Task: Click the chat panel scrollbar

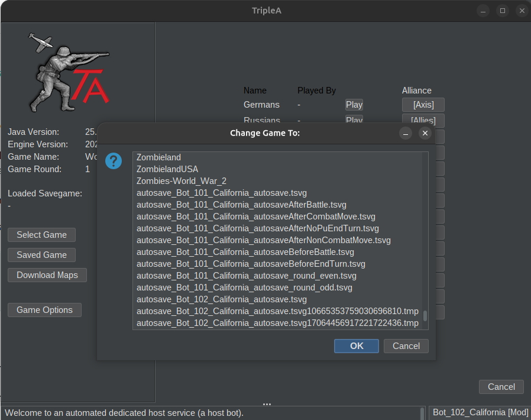Action: [422, 413]
